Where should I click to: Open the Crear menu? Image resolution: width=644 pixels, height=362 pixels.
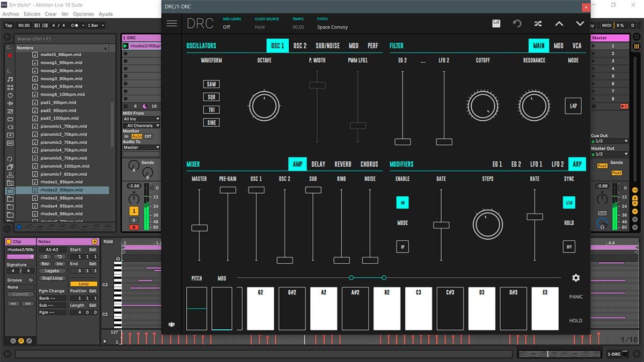coord(50,14)
